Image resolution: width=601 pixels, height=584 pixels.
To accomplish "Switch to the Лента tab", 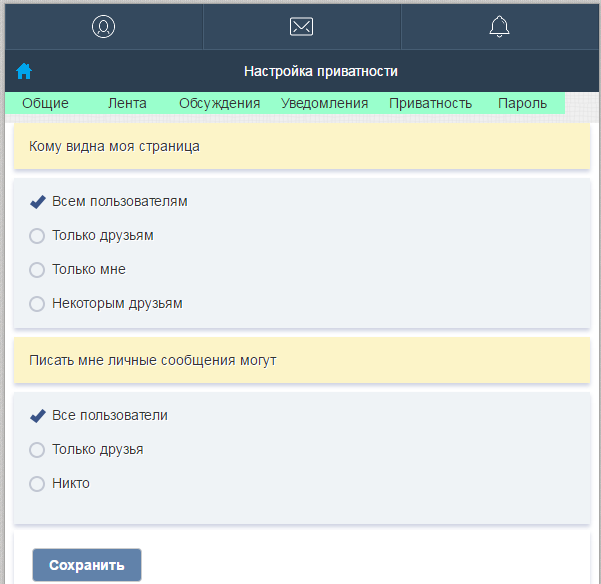I will coord(127,103).
